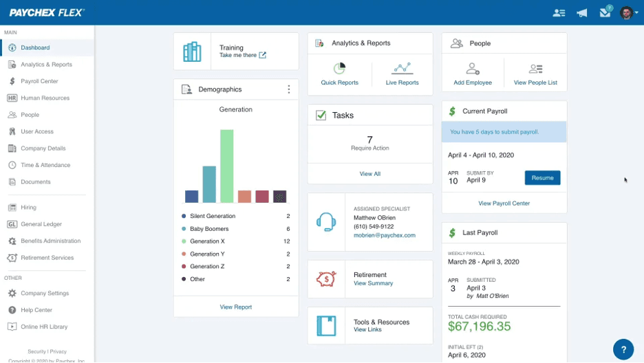The width and height of the screenshot is (644, 363).
Task: Open Live Reports line graph icon
Action: tap(402, 69)
